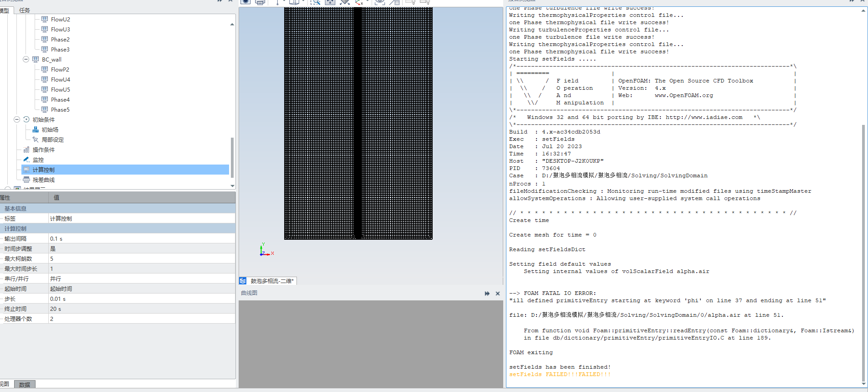
Task: Click the 处理器个数 value 2
Action: 142,319
